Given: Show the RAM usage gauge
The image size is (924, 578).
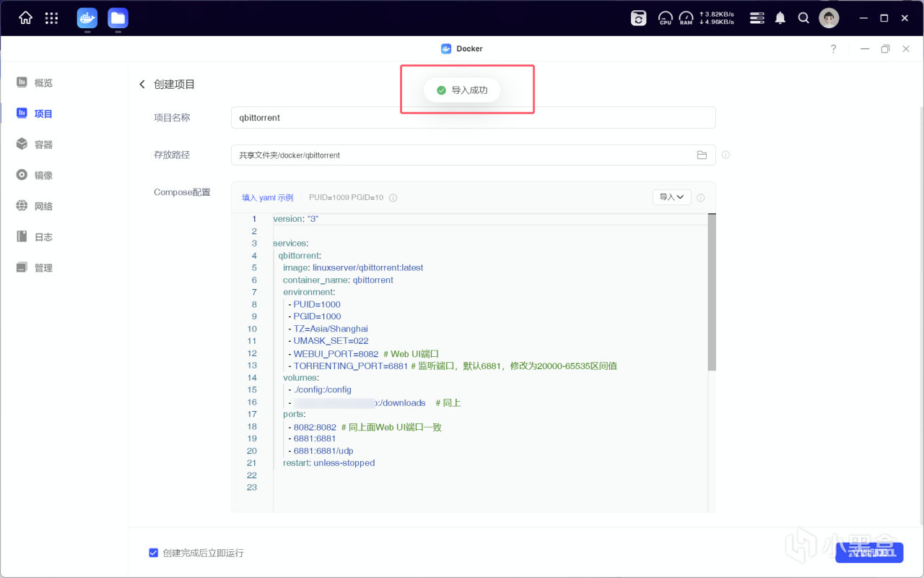Looking at the screenshot, I should (686, 18).
